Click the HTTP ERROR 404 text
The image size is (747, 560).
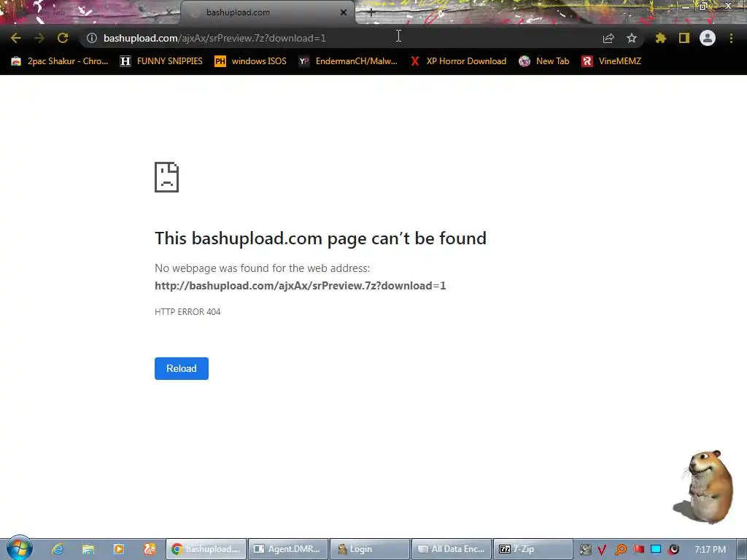pyautogui.click(x=187, y=312)
